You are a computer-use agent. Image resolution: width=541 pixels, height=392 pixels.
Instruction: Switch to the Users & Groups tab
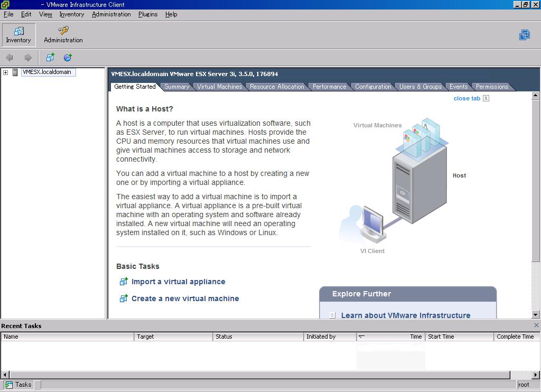pyautogui.click(x=421, y=87)
